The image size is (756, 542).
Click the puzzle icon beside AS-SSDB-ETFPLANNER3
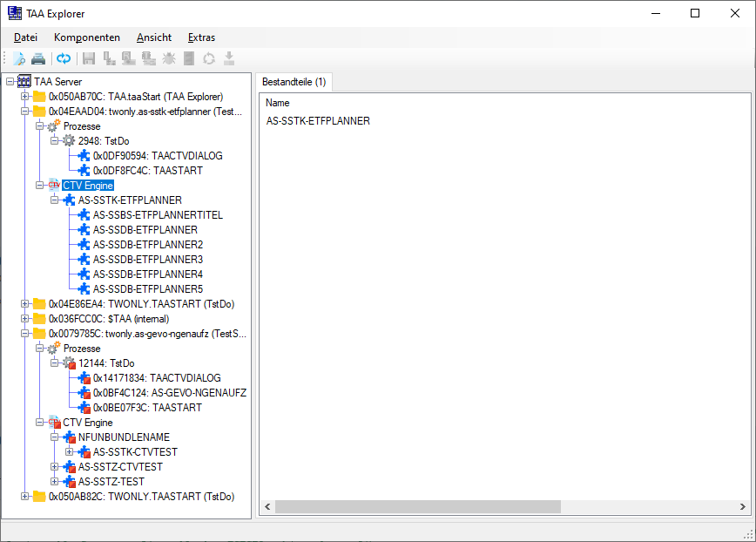pos(84,260)
